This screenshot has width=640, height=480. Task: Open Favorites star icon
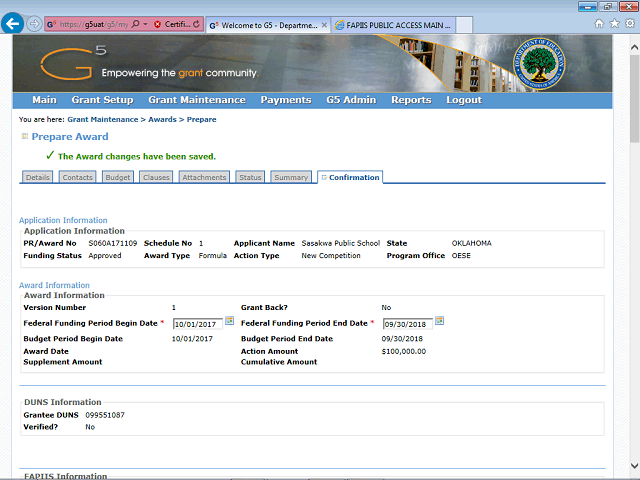tap(614, 24)
